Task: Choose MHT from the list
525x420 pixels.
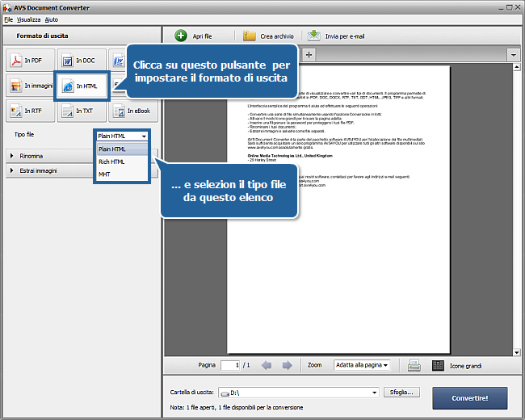Action: click(x=122, y=174)
